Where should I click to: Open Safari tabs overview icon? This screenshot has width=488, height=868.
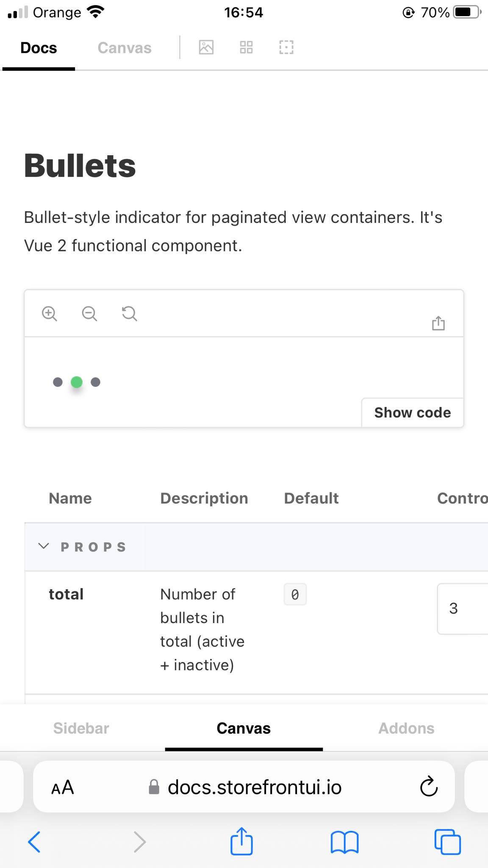pyautogui.click(x=447, y=841)
